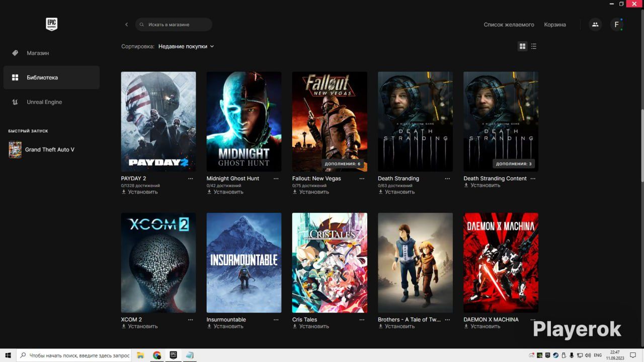Image resolution: width=644 pixels, height=362 pixels.
Task: Click the Дополнения: 3 badge on Death Stranding Content
Action: pyautogui.click(x=514, y=164)
